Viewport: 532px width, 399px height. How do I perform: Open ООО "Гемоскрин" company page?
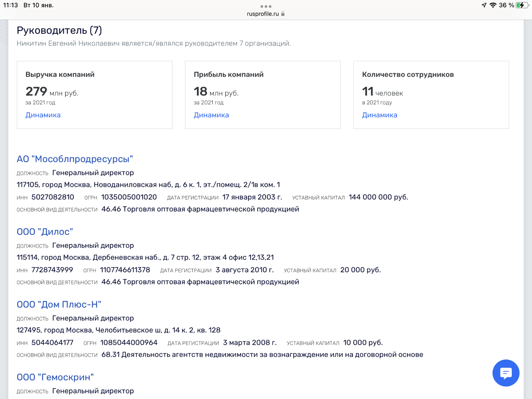(55, 377)
